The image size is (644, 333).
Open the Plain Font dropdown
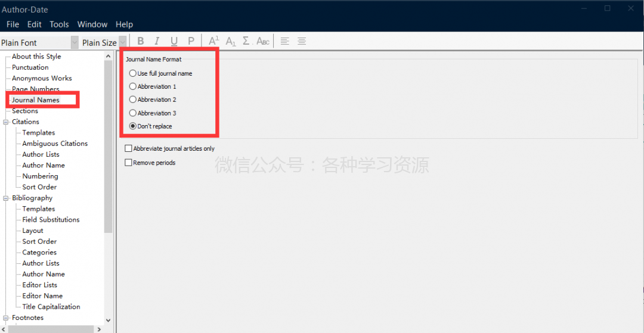pos(75,43)
